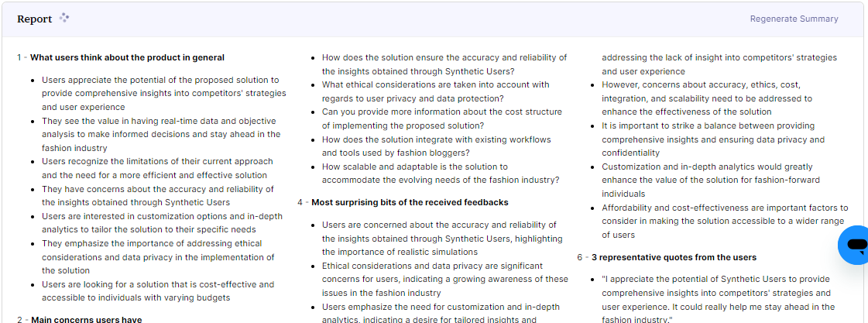Click the bullet on customization options and in-depth analytics
The image size is (868, 323).
(162, 223)
